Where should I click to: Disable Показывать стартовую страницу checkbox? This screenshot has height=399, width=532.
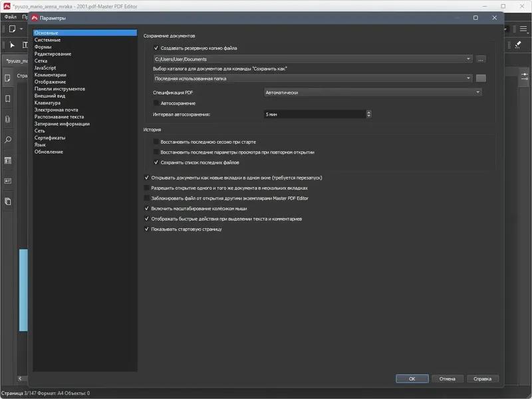pyautogui.click(x=146, y=229)
